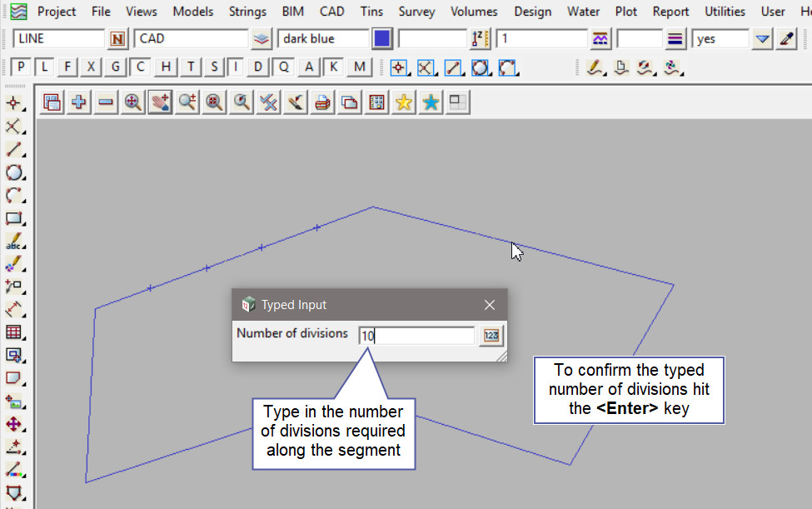Image resolution: width=812 pixels, height=509 pixels.
Task: Click the N name button beside LINE field
Action: click(x=117, y=38)
